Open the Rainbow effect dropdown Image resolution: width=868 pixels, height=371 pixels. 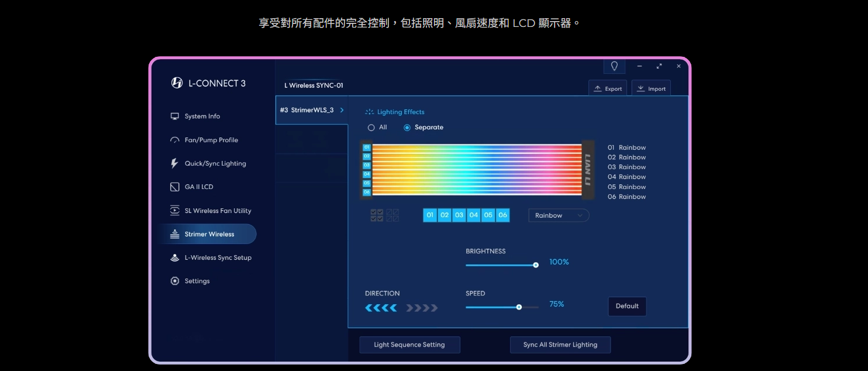559,215
